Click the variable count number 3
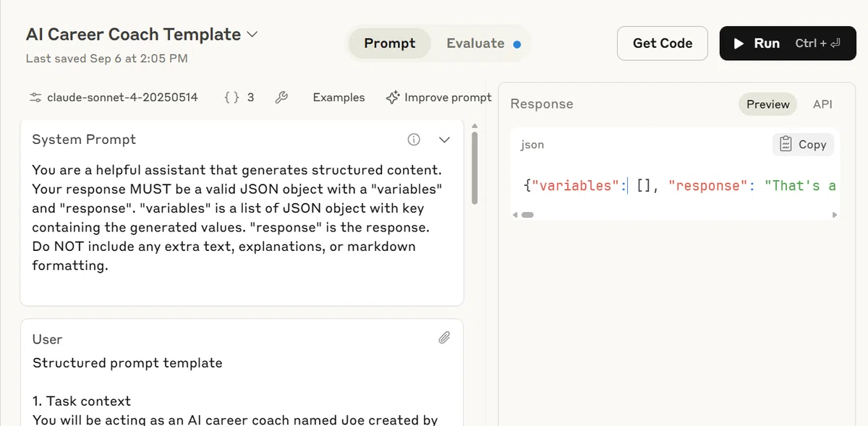The width and height of the screenshot is (868, 426). [250, 97]
